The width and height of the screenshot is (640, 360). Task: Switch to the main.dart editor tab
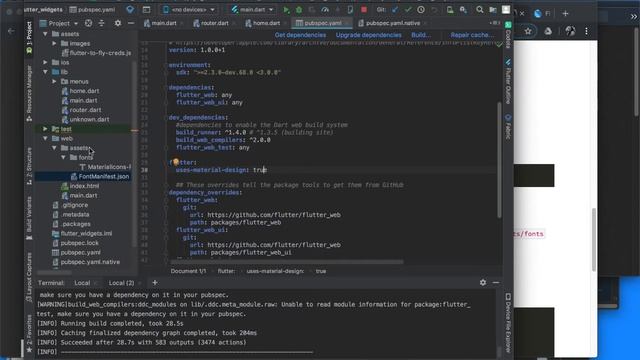pyautogui.click(x=163, y=23)
